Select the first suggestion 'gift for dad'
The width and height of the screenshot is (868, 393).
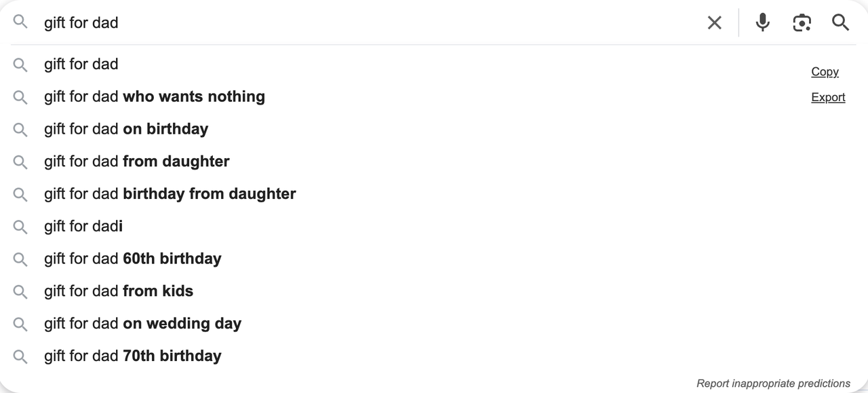[x=81, y=64]
